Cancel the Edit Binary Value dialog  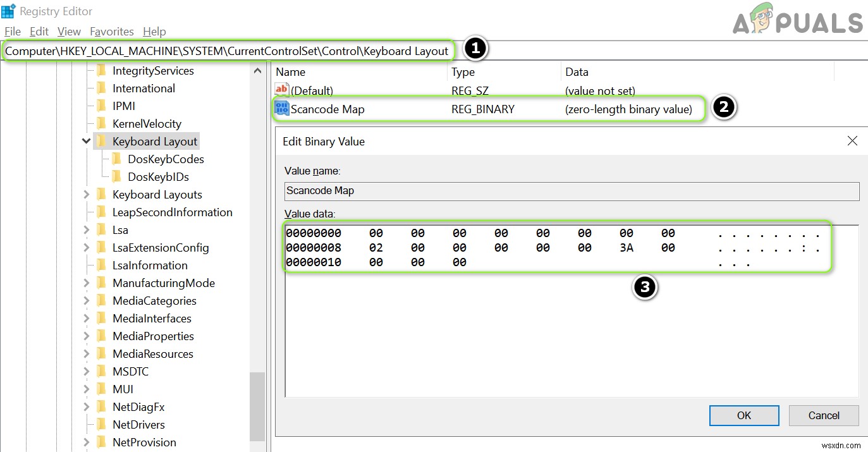pyautogui.click(x=823, y=415)
